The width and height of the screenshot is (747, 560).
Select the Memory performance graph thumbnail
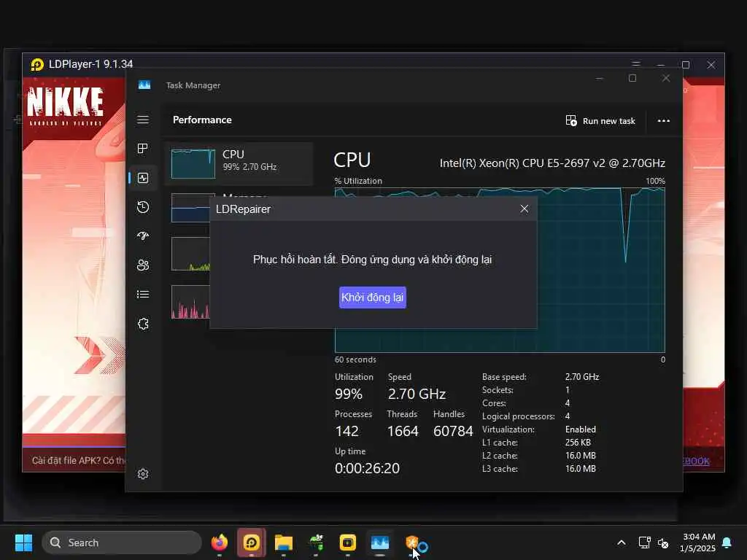190,208
